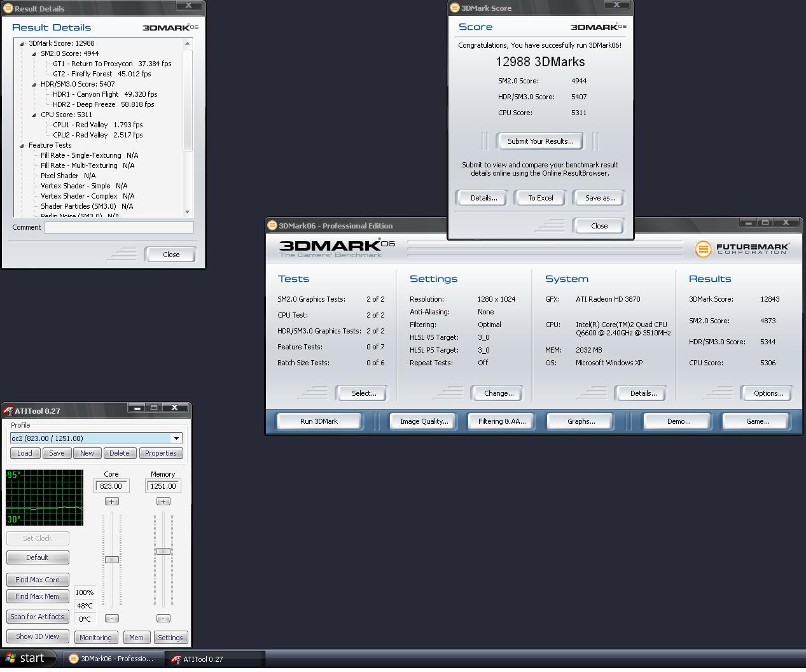Select HDR1 - Canyon Flight row
The image size is (806, 672).
105,94
